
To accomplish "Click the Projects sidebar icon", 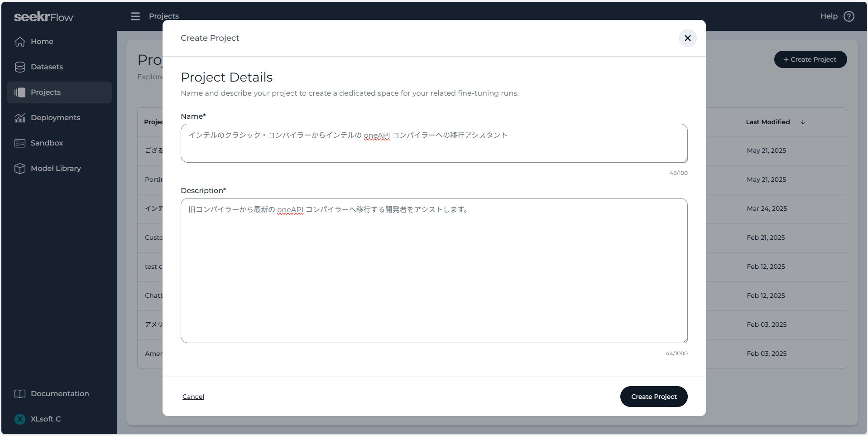I will point(20,92).
